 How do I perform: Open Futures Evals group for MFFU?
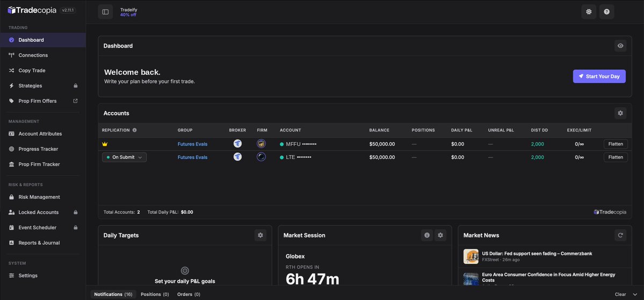click(192, 144)
